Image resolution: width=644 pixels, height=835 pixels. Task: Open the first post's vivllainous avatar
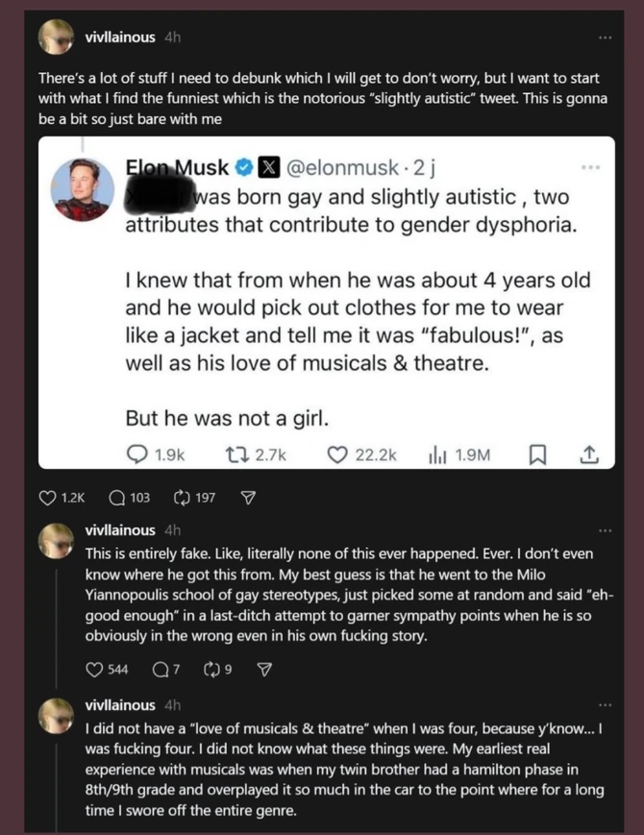(57, 37)
